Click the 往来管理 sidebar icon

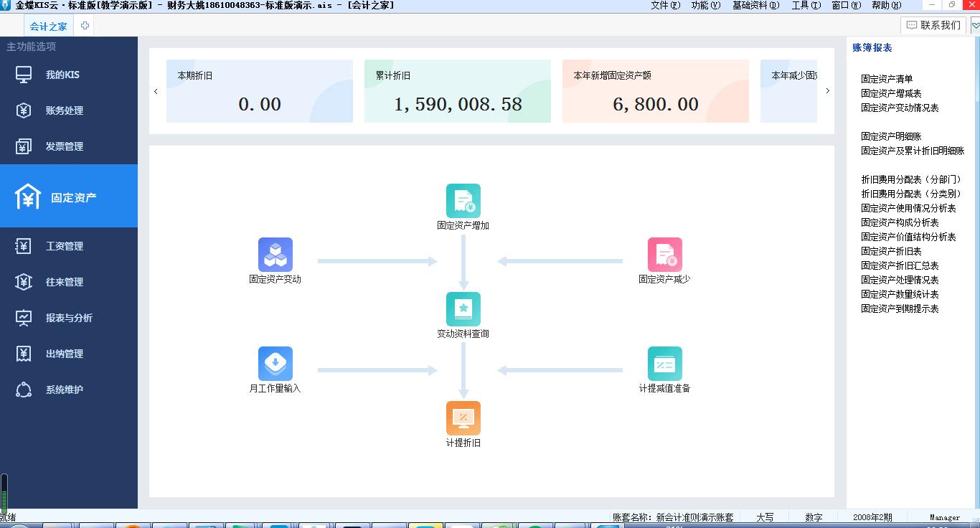pos(24,282)
